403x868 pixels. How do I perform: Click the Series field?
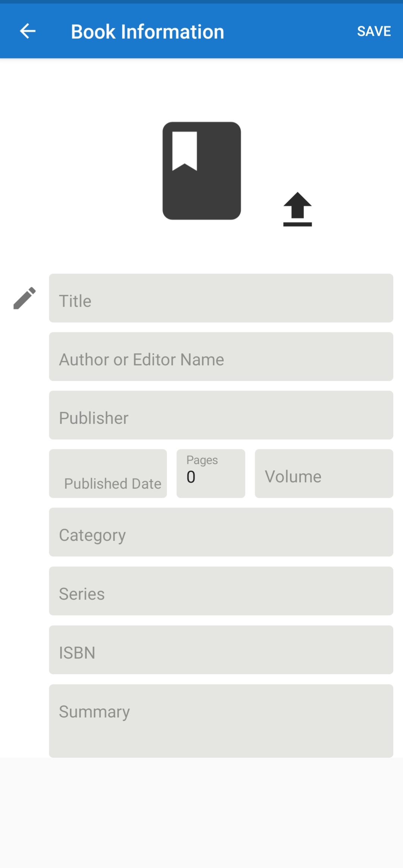[221, 591]
